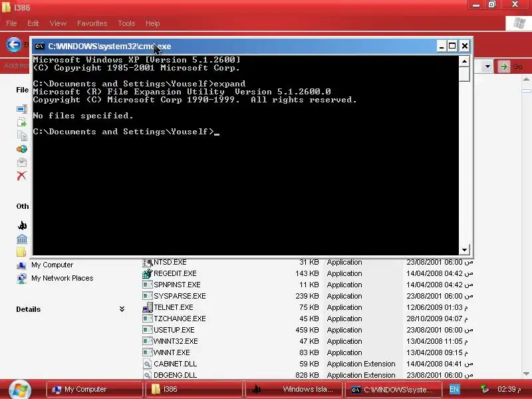Click the black calligraphy icon under Other Places
This screenshot has height=399, width=532.
(22, 225)
